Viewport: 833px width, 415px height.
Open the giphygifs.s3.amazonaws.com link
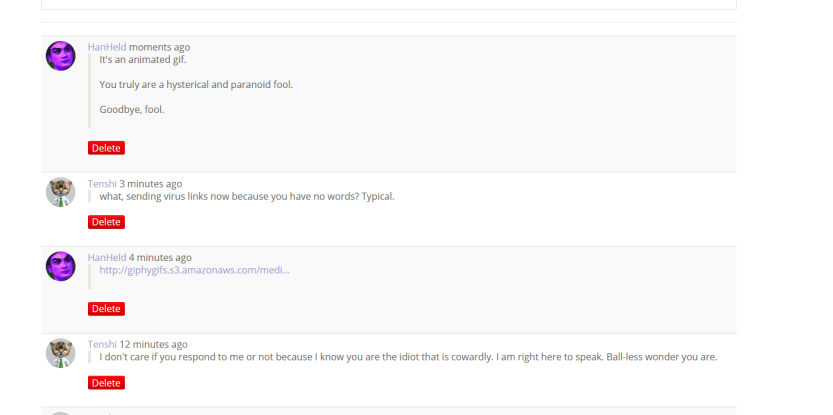[194, 270]
